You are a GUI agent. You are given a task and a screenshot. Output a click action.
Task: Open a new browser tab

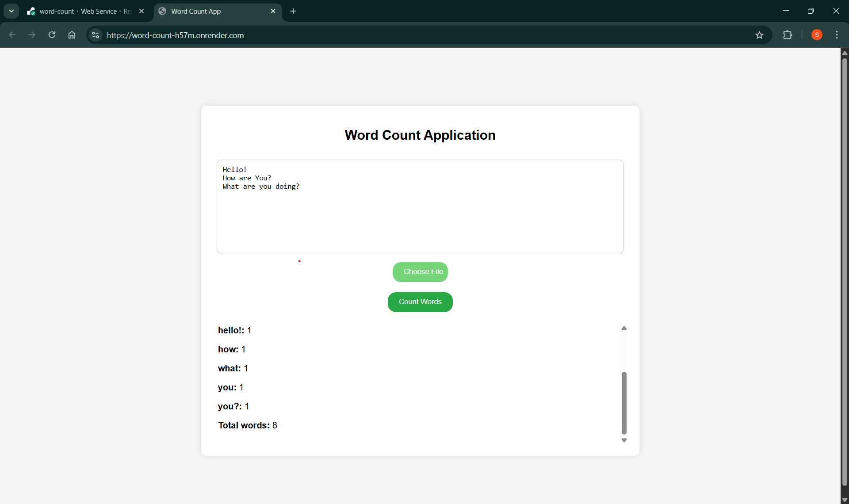(293, 11)
